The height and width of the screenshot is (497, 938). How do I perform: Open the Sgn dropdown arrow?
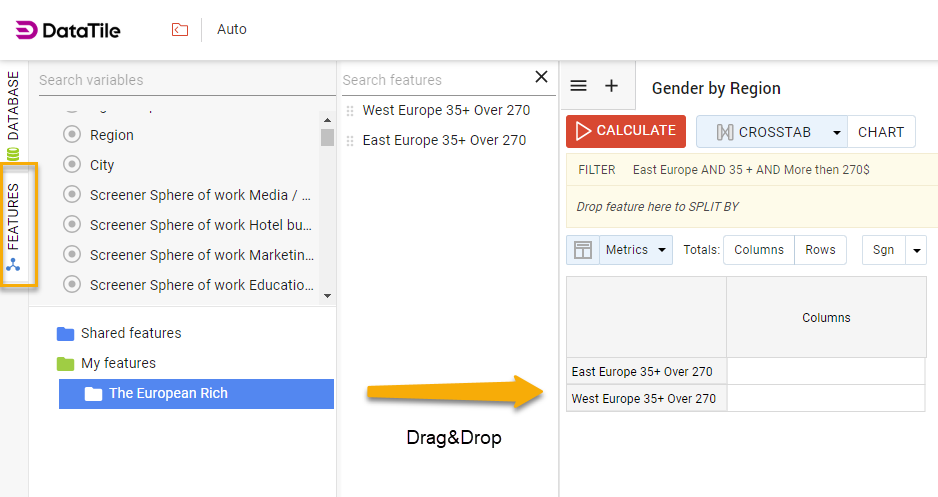click(916, 250)
